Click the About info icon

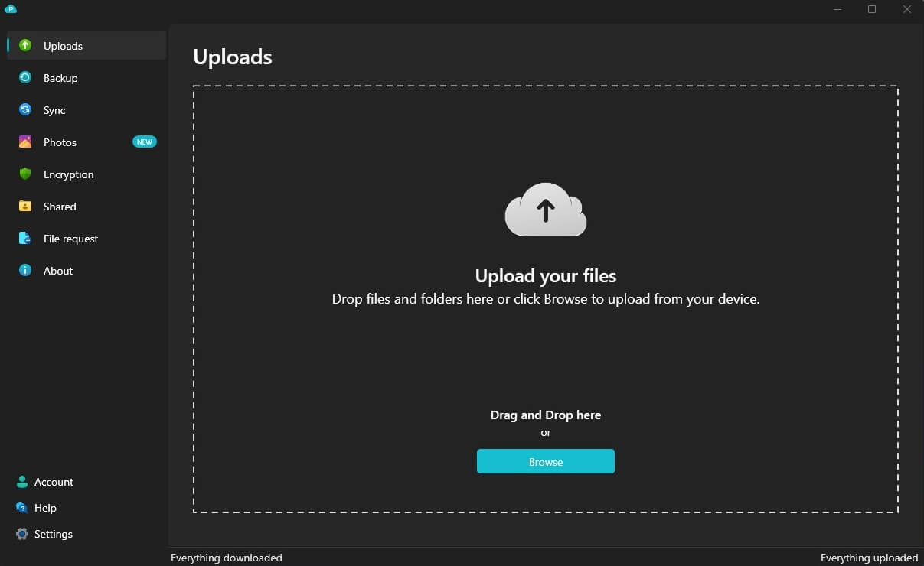[x=25, y=271]
